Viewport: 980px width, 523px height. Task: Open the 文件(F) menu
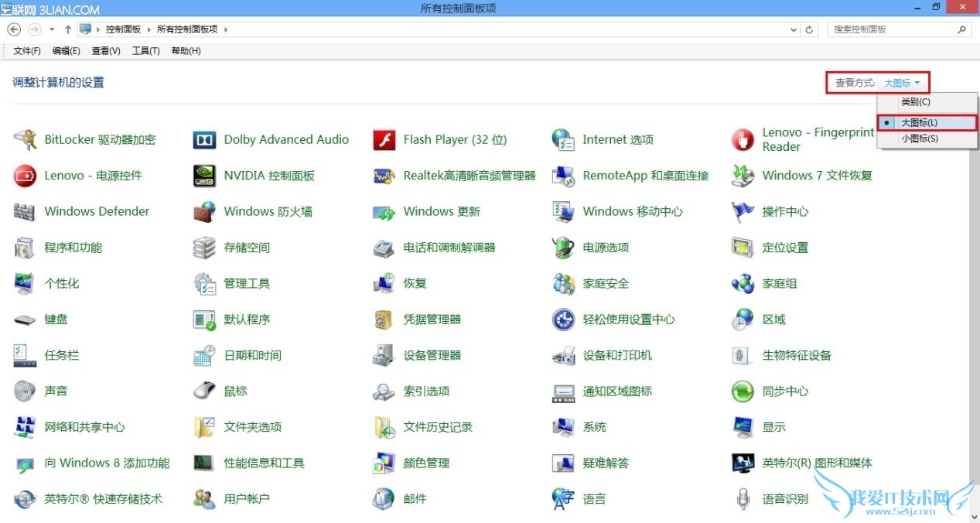tap(27, 51)
